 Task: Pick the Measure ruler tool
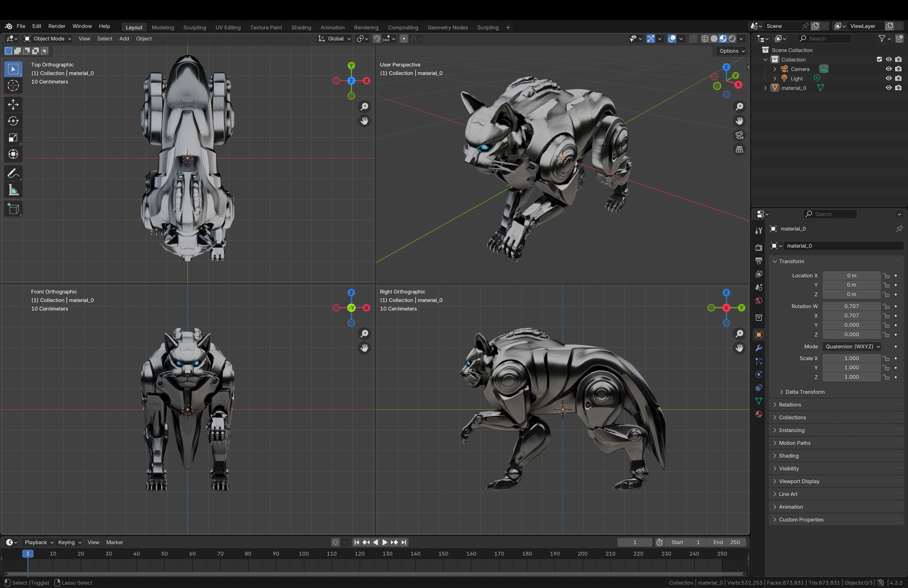pyautogui.click(x=13, y=190)
